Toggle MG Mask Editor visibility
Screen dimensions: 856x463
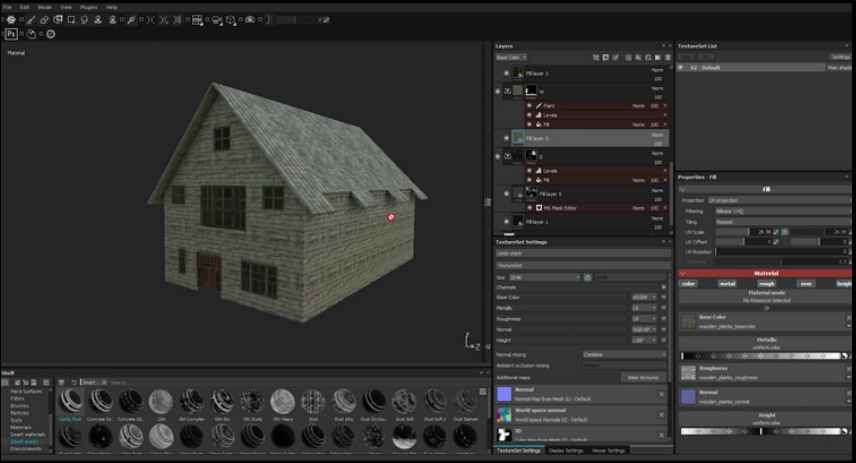point(529,207)
